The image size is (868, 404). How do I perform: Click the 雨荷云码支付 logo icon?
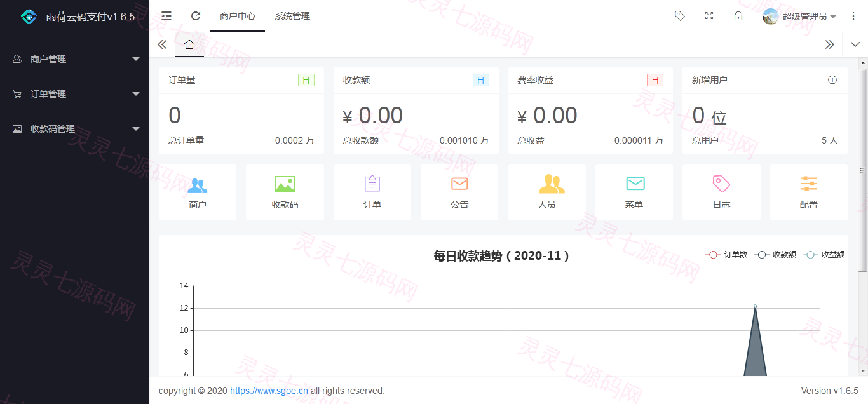[29, 17]
